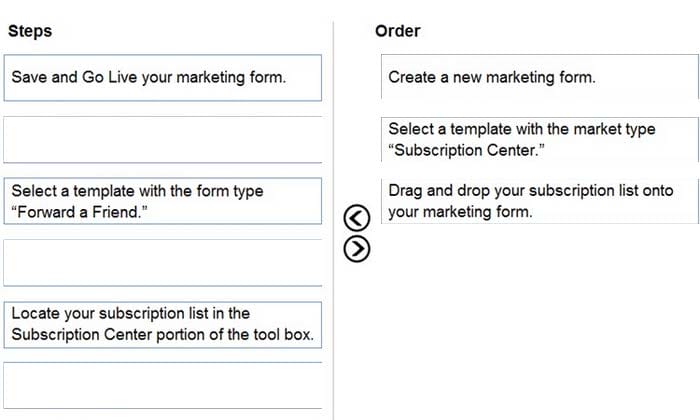
Task: Select the Forward a Friend template step
Action: 162,201
